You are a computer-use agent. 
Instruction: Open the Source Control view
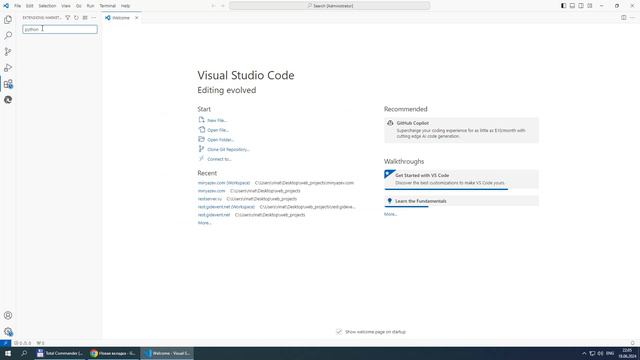tap(8, 52)
